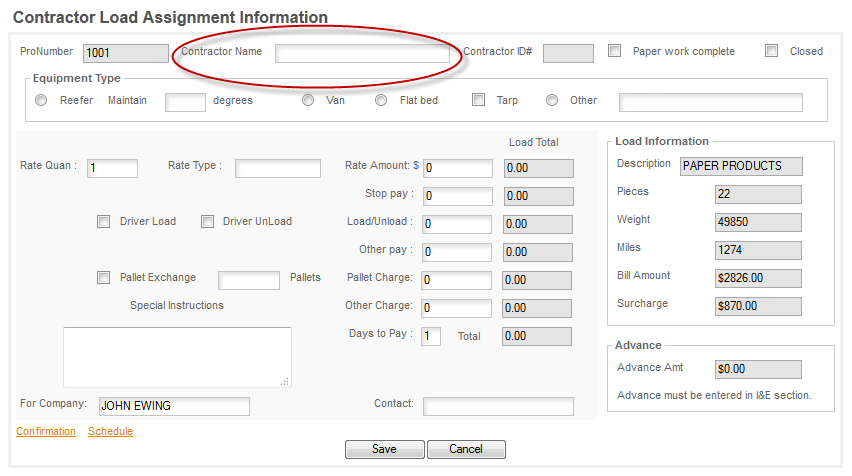
Task: Click the Stop pay load total field
Action: (x=538, y=196)
